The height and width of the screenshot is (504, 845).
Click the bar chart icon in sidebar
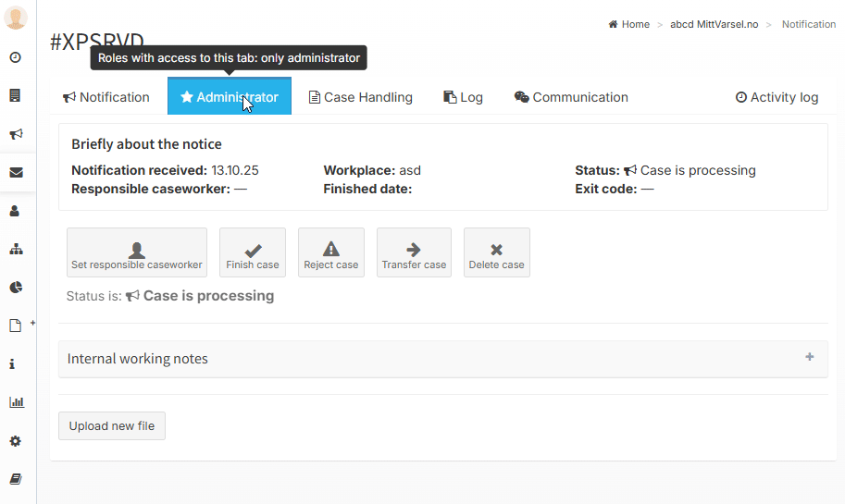[x=16, y=402]
